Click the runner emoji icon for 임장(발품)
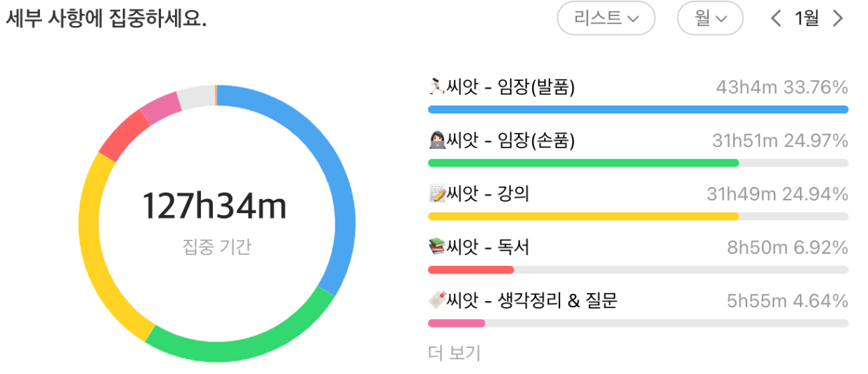The image size is (868, 374). point(436,88)
